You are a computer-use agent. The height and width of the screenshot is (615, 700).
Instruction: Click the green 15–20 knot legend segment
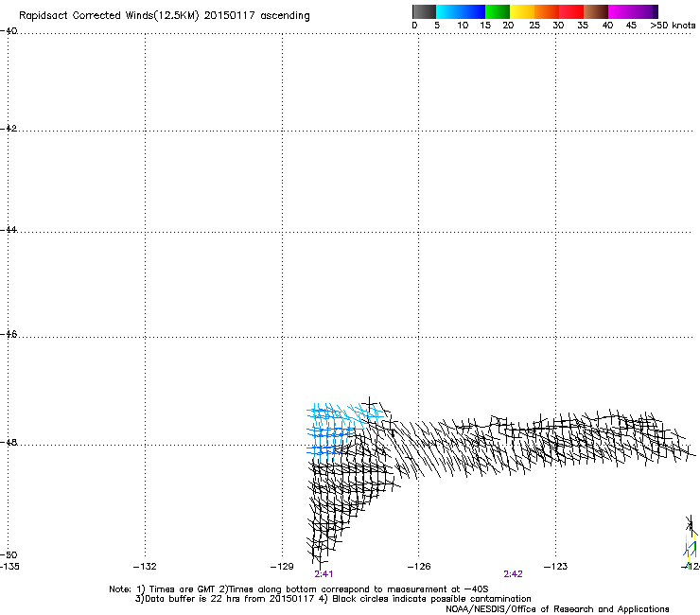point(498,11)
